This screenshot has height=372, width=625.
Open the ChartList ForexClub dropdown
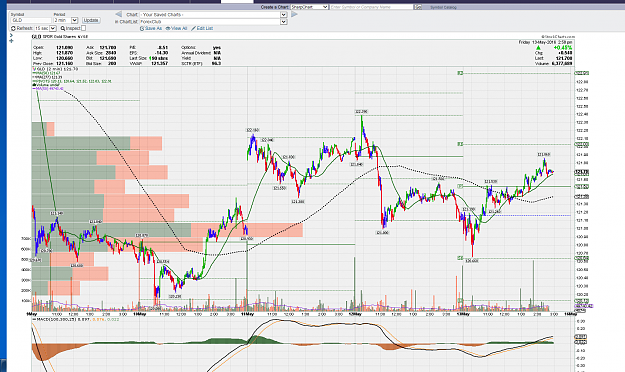click(x=213, y=22)
